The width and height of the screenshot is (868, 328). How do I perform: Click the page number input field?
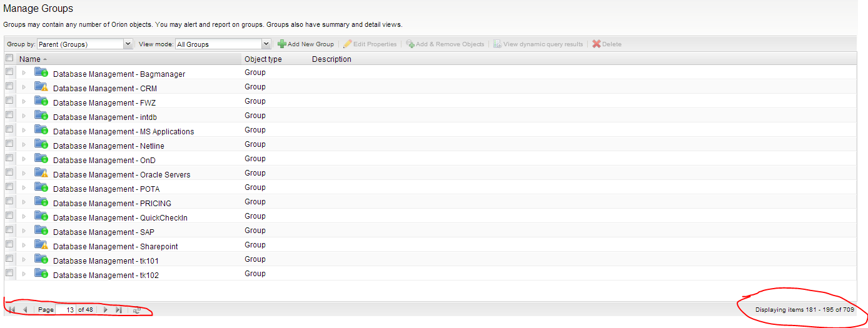(66, 310)
